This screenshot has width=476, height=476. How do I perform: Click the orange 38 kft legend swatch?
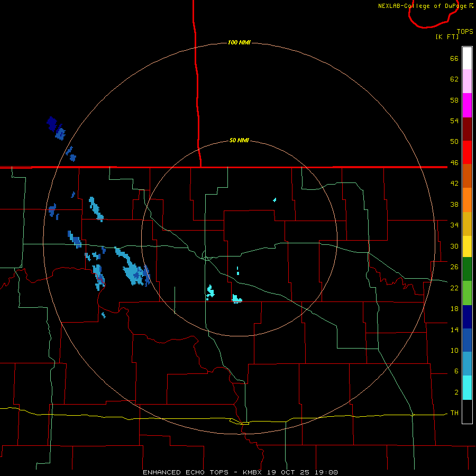(x=467, y=200)
